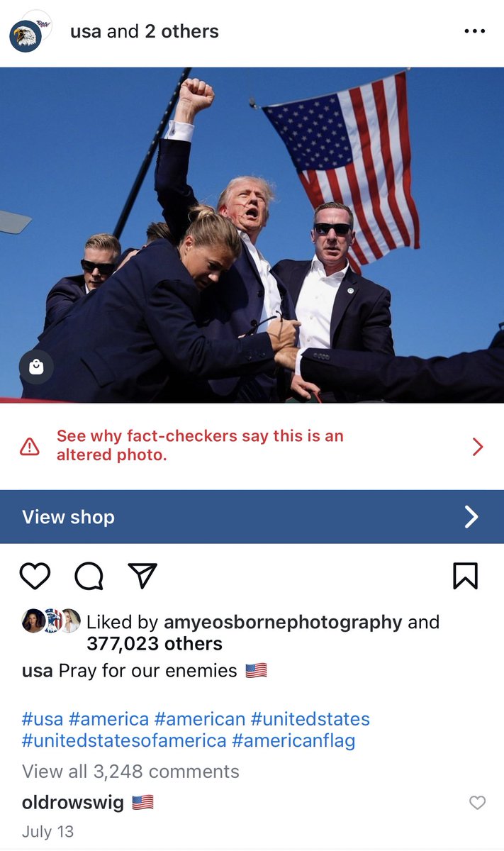Expand fact-checker notice with red chevron

pos(478,446)
